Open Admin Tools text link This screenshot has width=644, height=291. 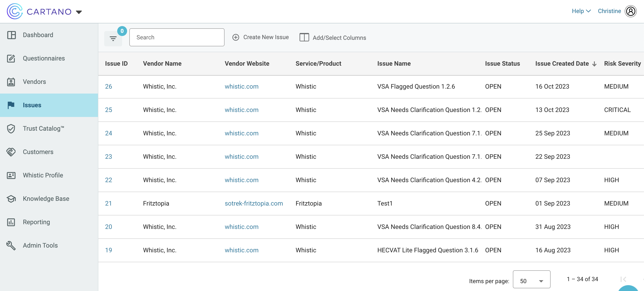pos(40,245)
